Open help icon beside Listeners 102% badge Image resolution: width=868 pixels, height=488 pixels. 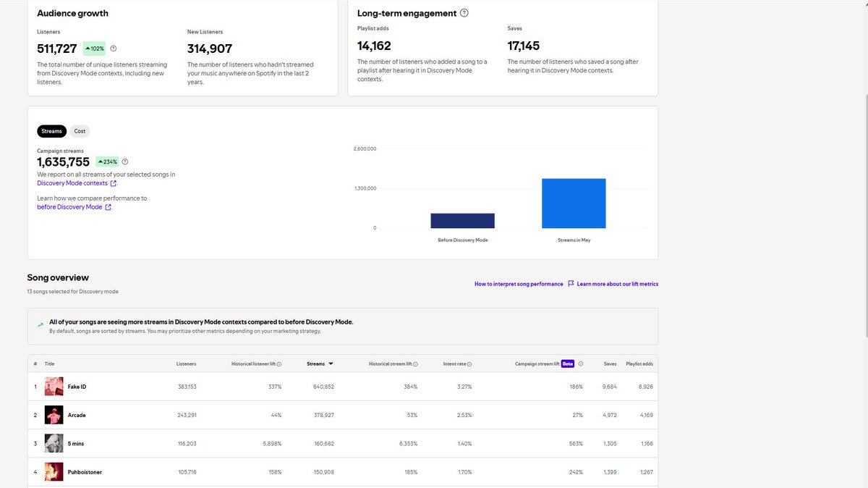pos(114,49)
